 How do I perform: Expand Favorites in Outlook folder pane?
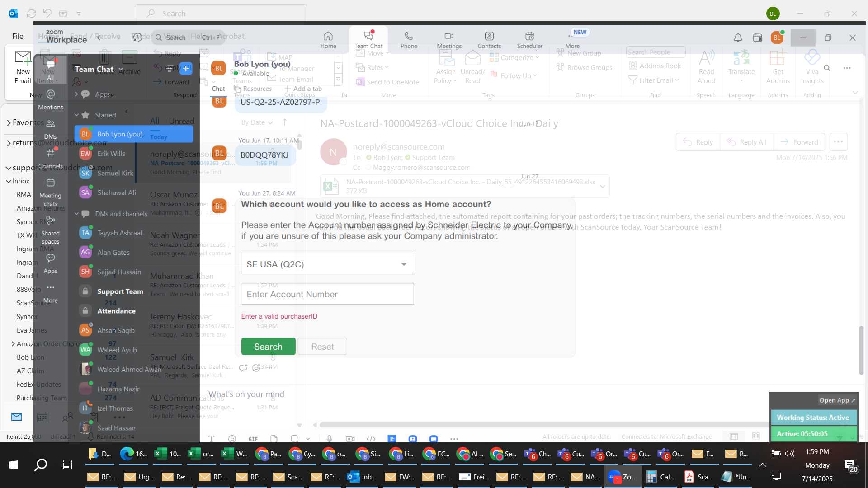pyautogui.click(x=9, y=123)
